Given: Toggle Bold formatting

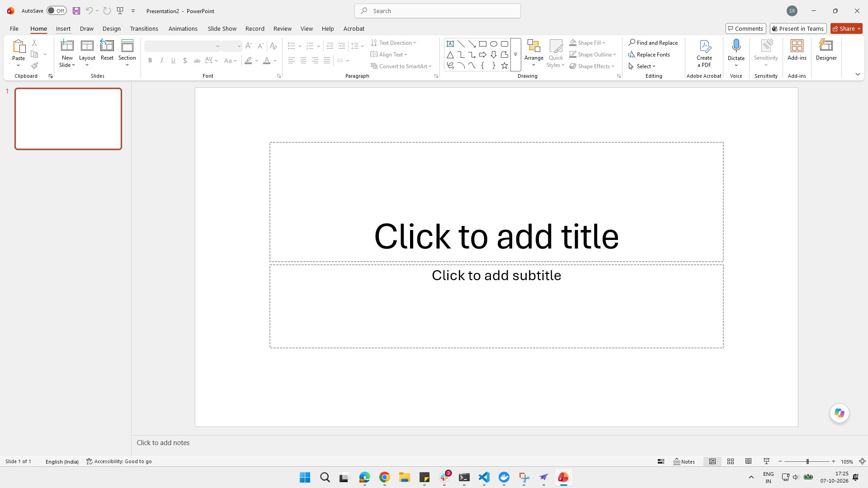Looking at the screenshot, I should (150, 61).
